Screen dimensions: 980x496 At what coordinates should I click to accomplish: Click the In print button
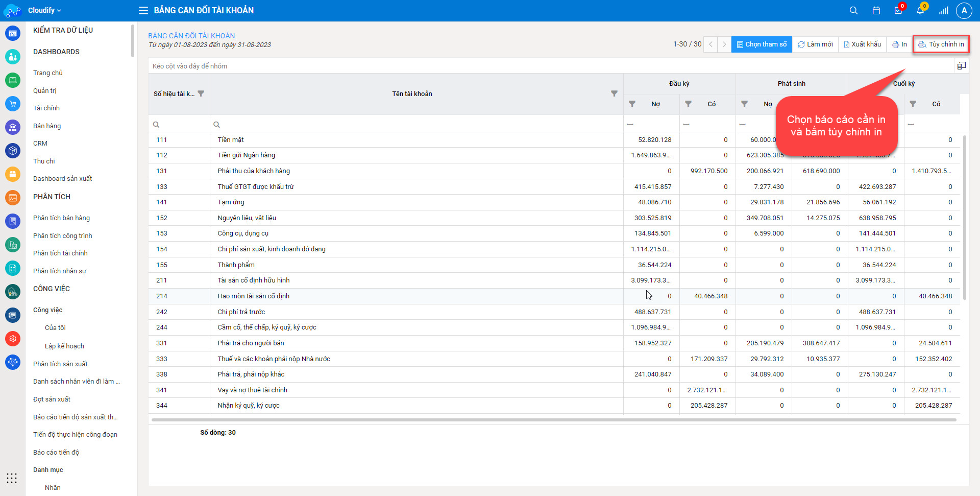pos(899,44)
